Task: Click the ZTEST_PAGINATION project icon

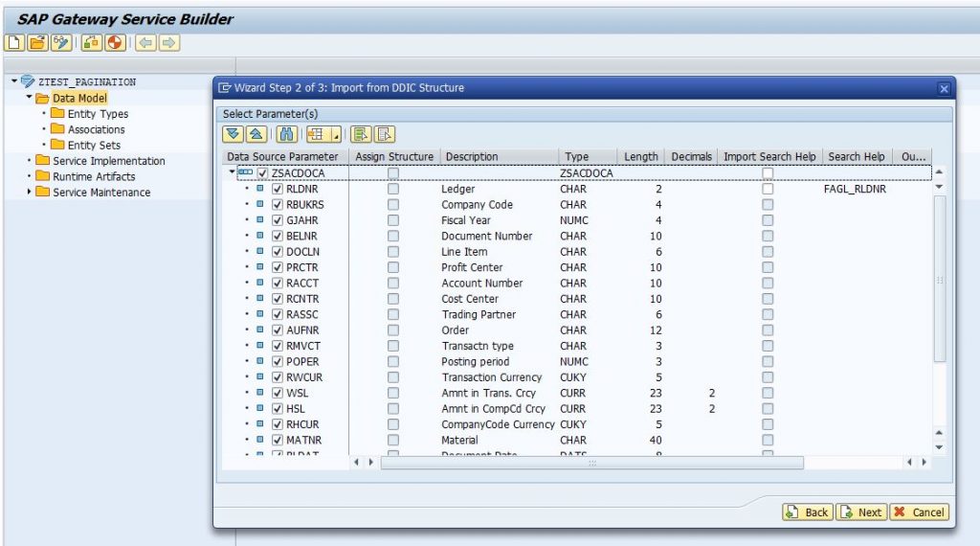Action: click(x=28, y=81)
